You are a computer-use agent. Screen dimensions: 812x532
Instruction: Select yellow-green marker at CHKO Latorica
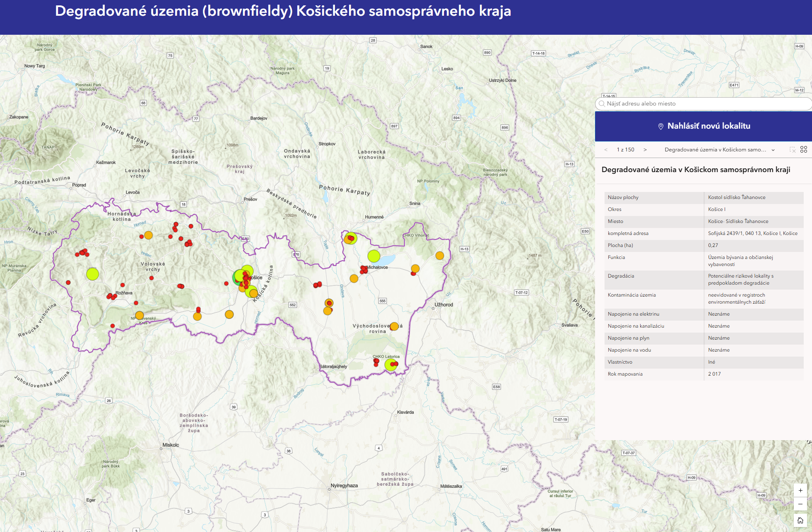390,365
